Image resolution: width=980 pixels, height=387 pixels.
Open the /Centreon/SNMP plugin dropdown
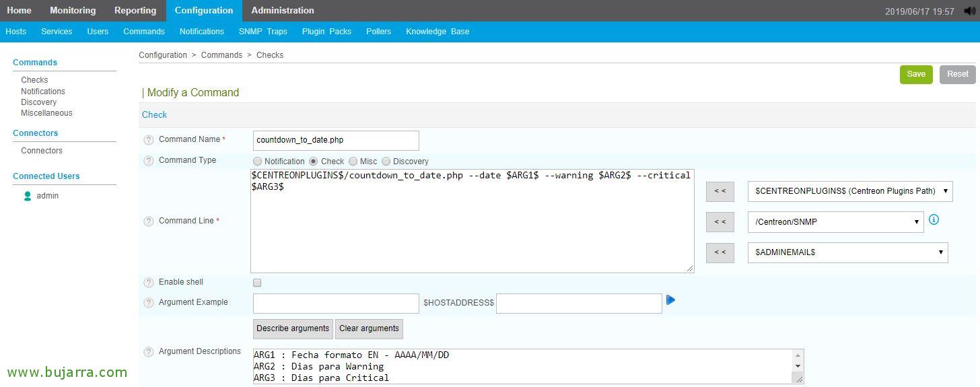[835, 222]
